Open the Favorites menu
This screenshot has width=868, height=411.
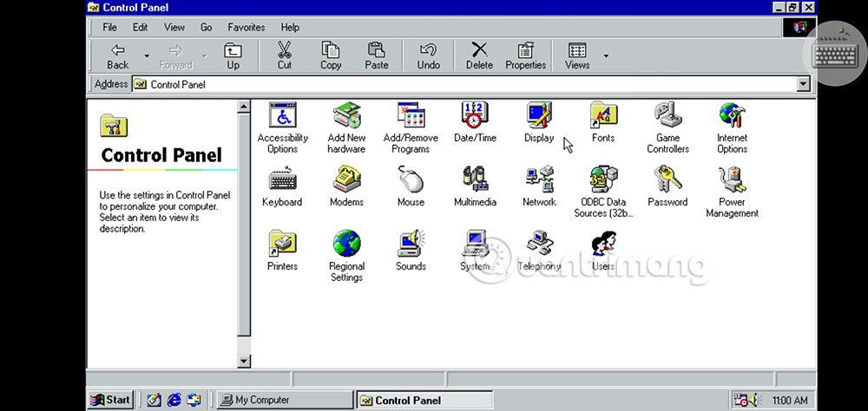246,28
